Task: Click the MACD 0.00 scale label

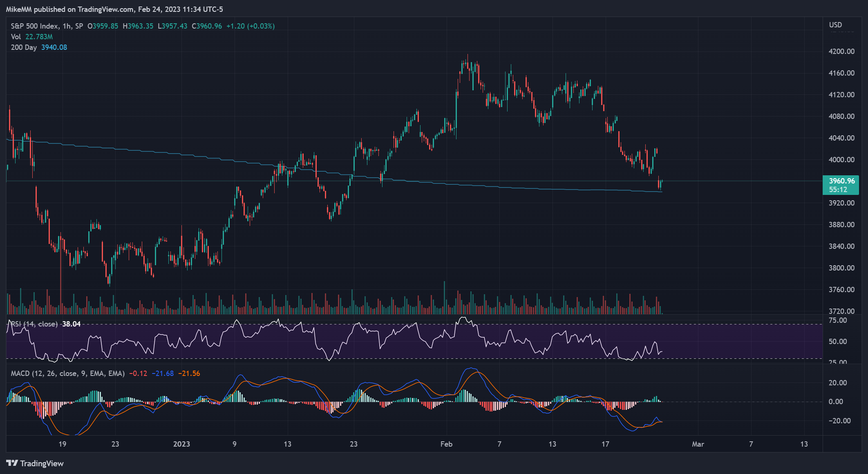Action: (x=836, y=402)
